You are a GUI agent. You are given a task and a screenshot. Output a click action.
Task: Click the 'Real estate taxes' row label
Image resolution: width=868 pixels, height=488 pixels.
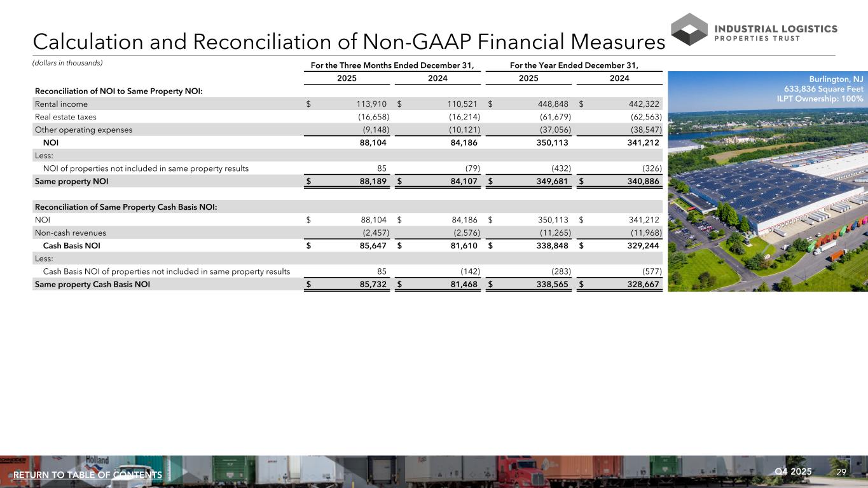click(65, 117)
